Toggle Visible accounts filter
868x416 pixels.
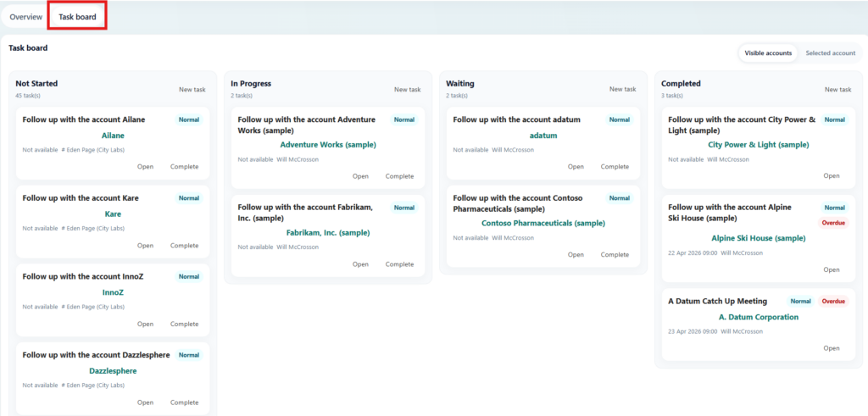coord(768,53)
